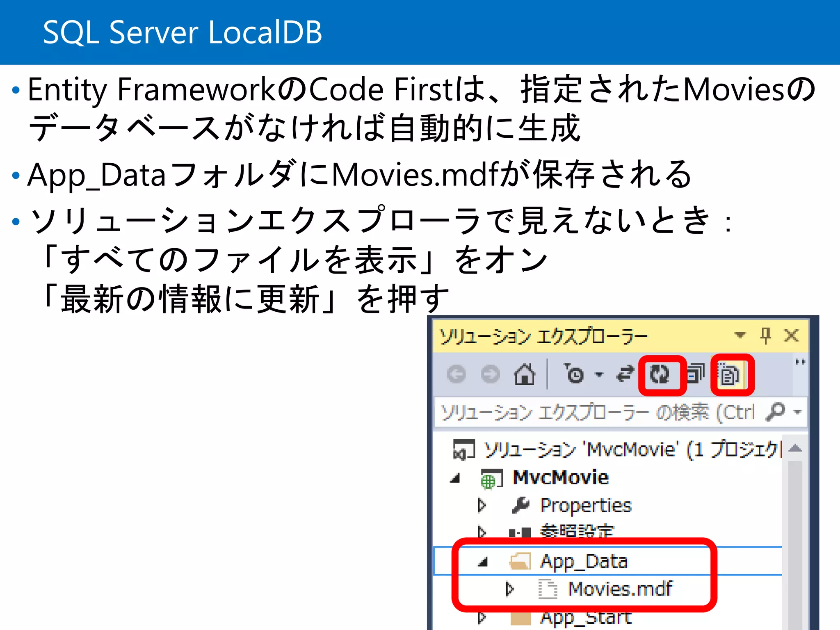Open dropdown arrow next to pending changes filter
The width and height of the screenshot is (840, 630).
599,374
